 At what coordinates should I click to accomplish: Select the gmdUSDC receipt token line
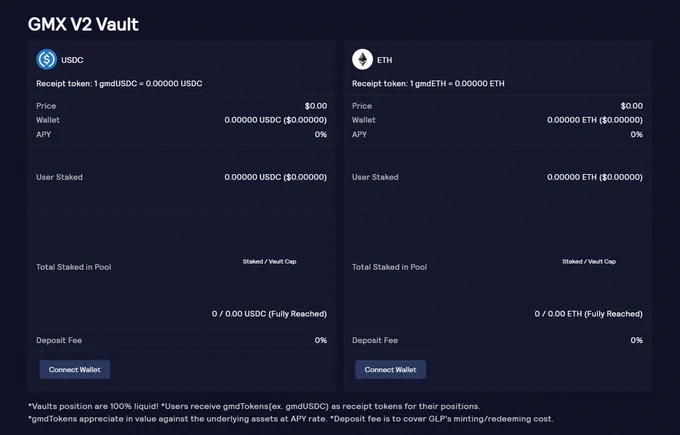coord(119,83)
